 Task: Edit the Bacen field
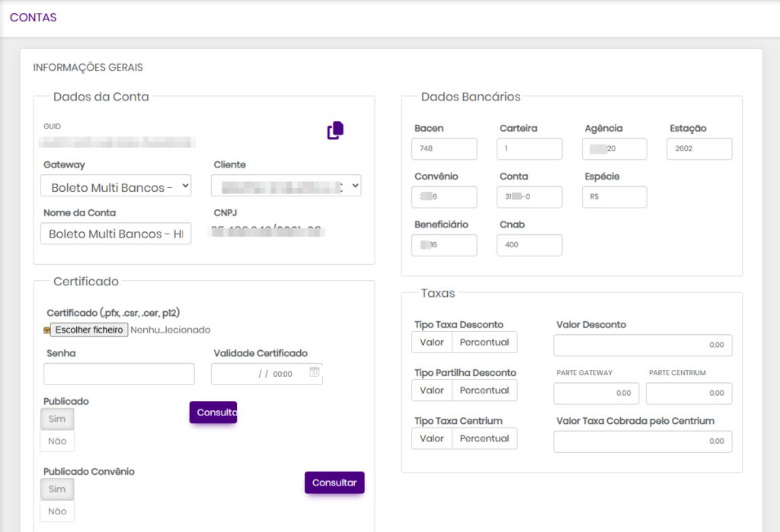[444, 149]
